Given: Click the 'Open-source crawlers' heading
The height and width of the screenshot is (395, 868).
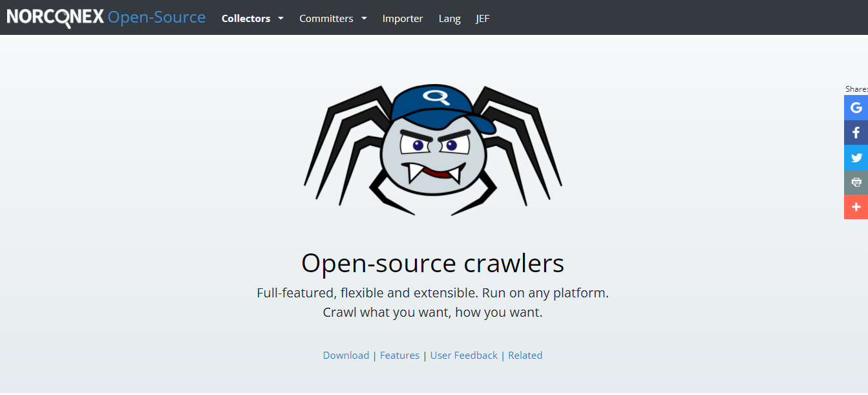Looking at the screenshot, I should (x=433, y=263).
